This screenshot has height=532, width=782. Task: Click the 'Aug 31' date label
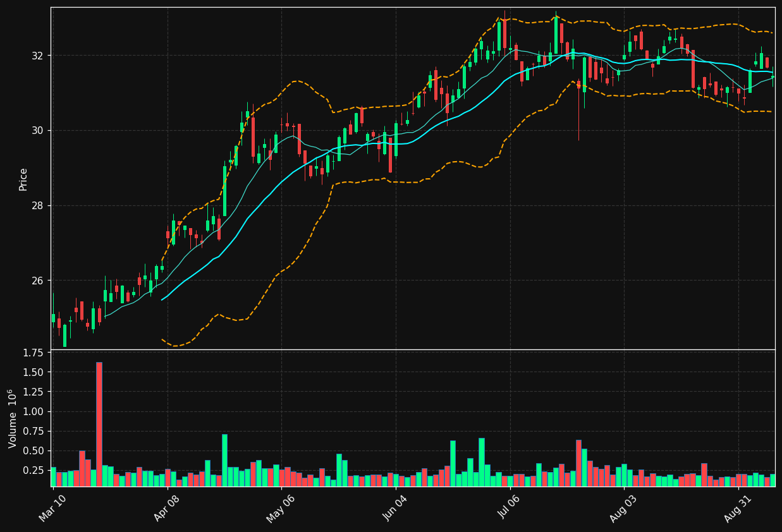pyautogui.click(x=739, y=508)
